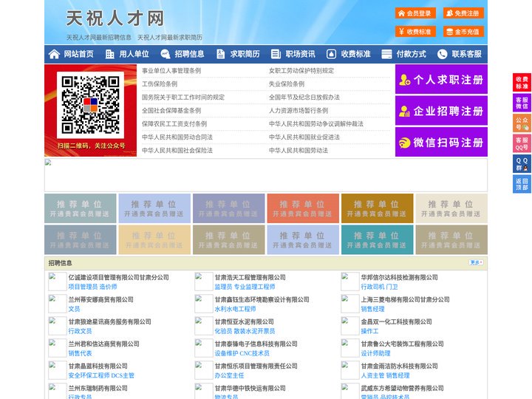Open 兰州蒂安娜商贸有限公司 company
532x399 pixels.
tap(101, 299)
